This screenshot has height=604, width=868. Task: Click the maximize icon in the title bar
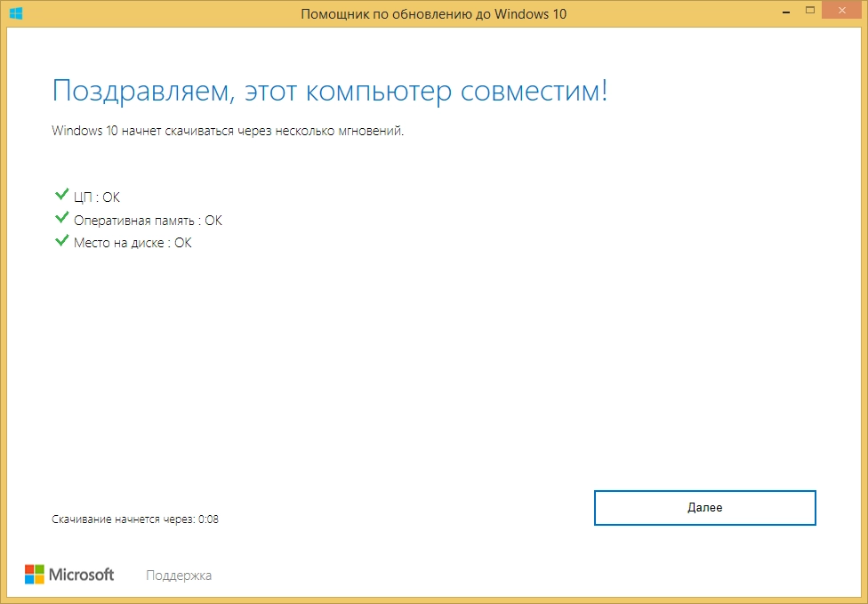point(810,9)
